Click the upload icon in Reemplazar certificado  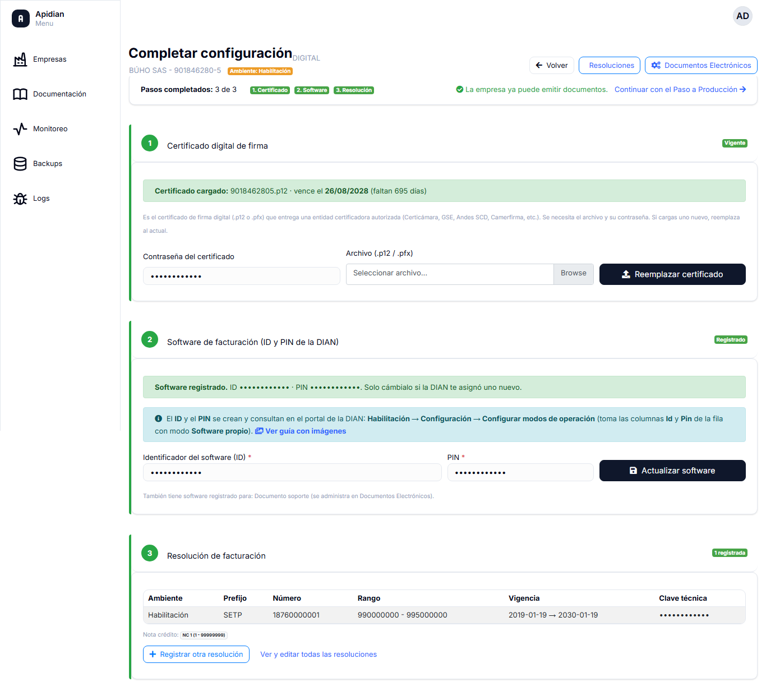coord(626,274)
